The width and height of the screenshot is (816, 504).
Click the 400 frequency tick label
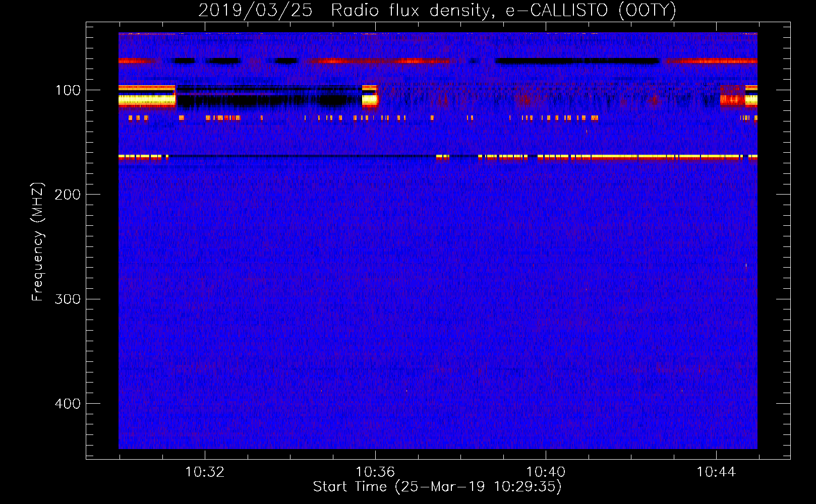click(68, 404)
